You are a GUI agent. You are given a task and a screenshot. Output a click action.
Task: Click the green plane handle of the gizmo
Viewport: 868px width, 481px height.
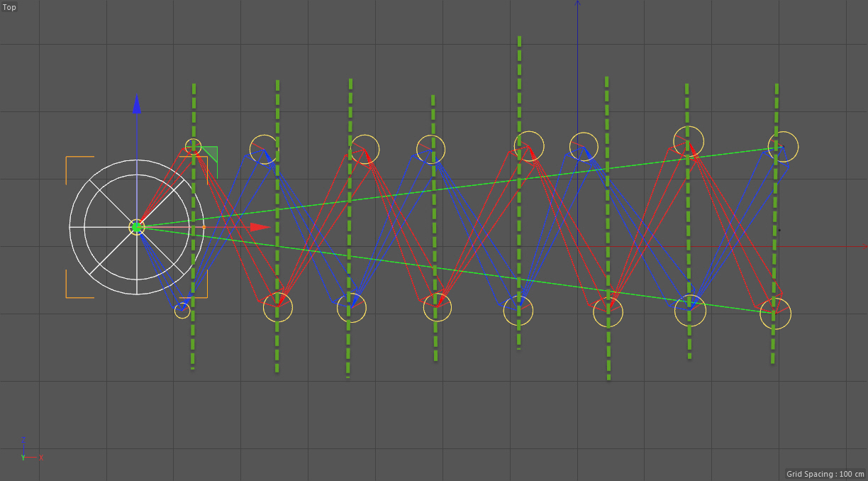tap(210, 154)
